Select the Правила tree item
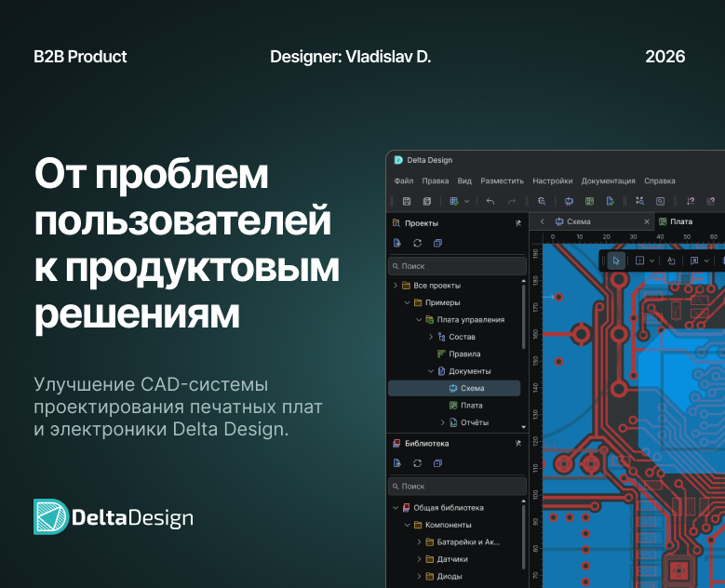 click(458, 354)
